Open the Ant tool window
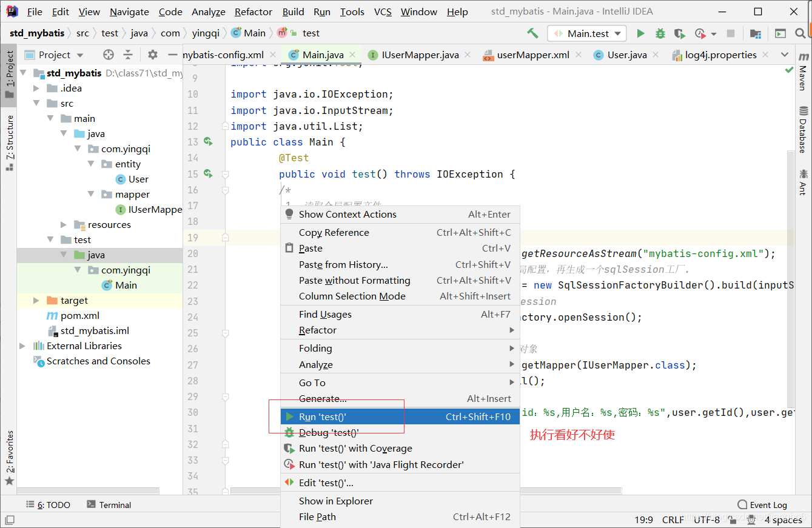 tap(804, 182)
